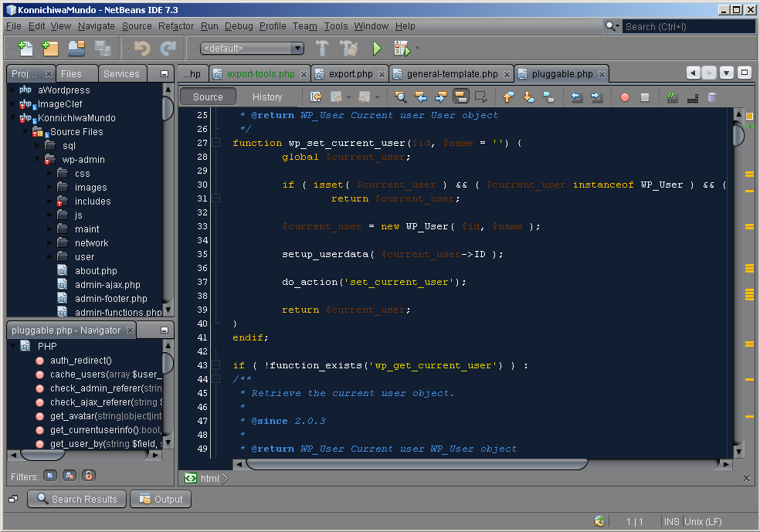Click the sync icon in status bar
The image size is (760, 532).
coord(599,521)
